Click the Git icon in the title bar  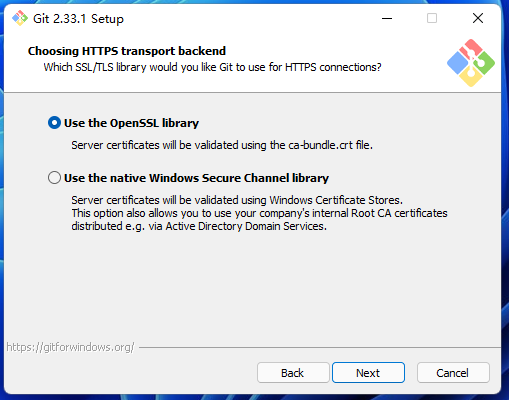[x=20, y=18]
